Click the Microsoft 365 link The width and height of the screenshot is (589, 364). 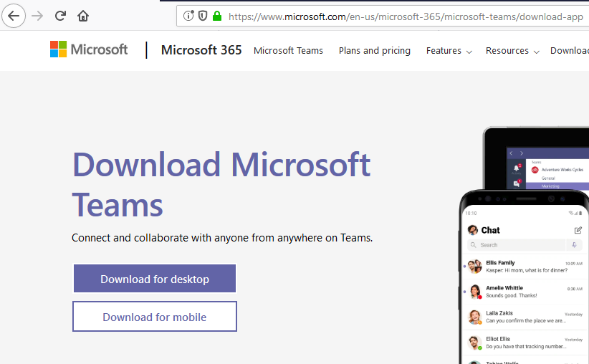201,50
